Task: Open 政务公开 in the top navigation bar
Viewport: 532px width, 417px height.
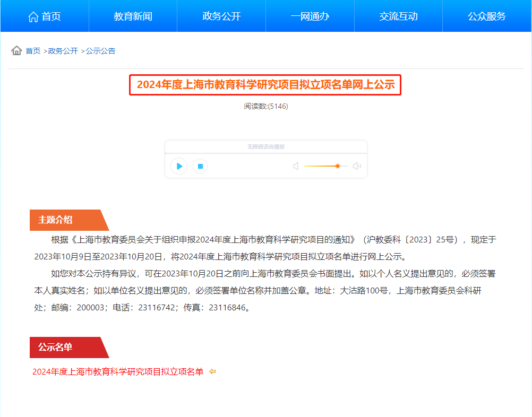Action: [x=221, y=16]
